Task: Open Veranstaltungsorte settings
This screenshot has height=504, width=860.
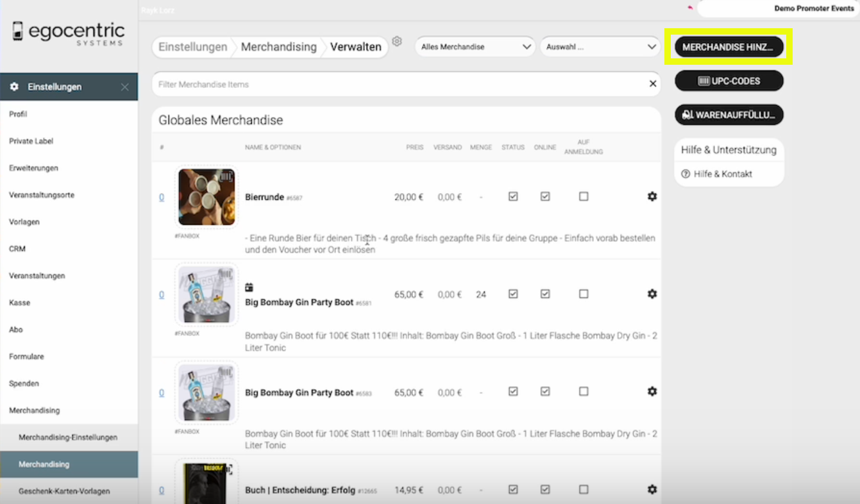Action: (42, 195)
